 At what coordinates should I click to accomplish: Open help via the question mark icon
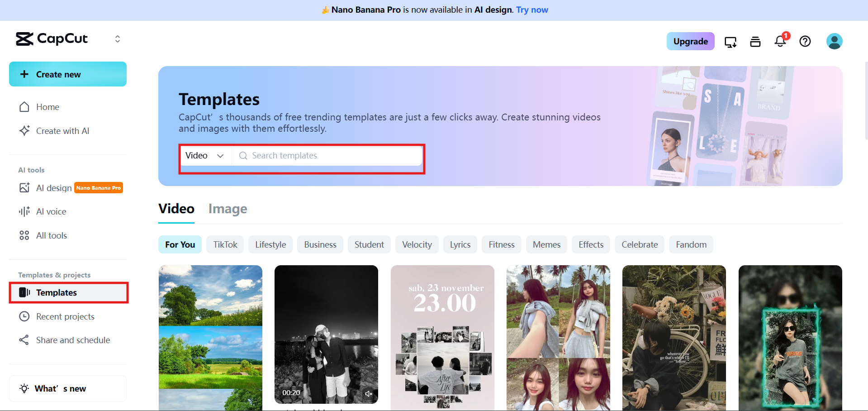805,41
